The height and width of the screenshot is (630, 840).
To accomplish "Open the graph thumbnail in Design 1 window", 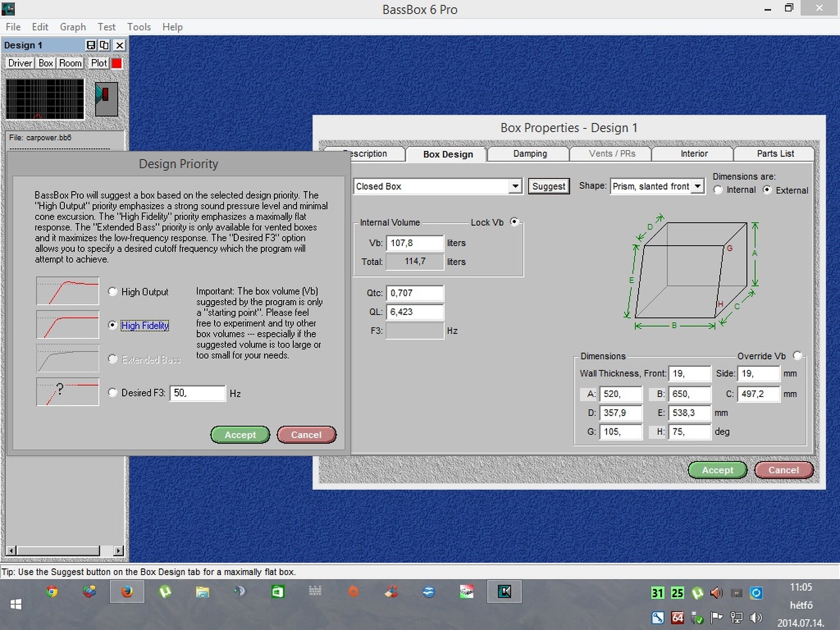I will pos(45,99).
